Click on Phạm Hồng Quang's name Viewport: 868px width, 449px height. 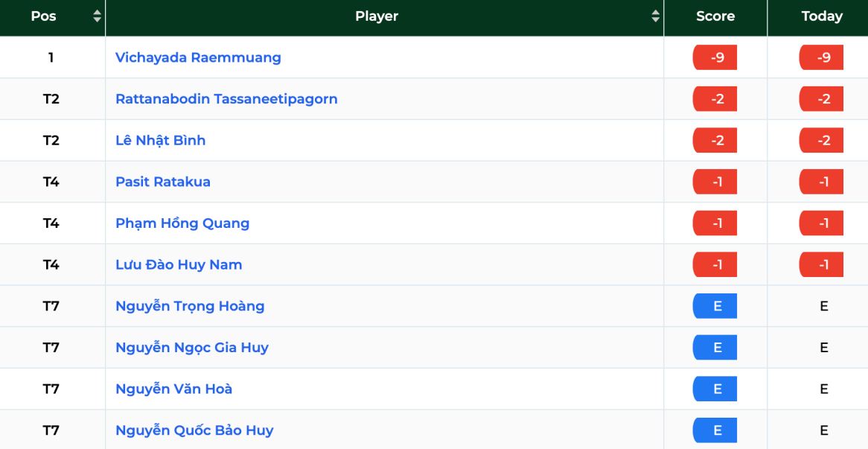pyautogui.click(x=182, y=223)
